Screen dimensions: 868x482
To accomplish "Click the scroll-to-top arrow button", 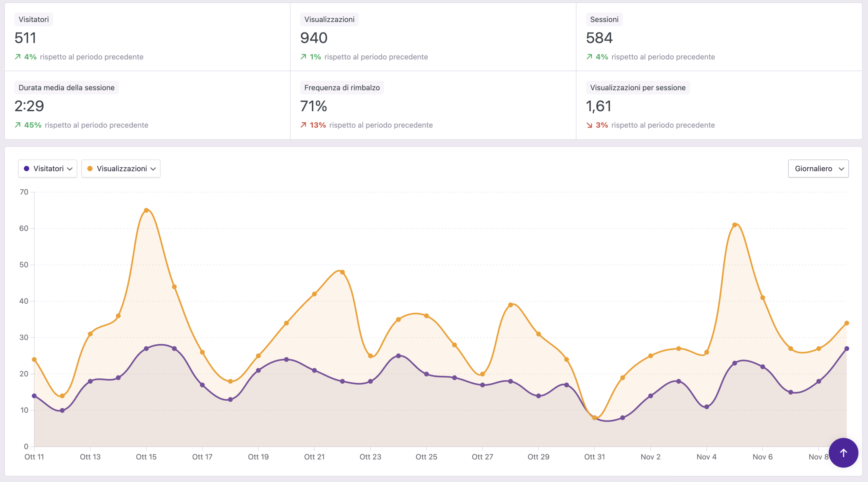I will [x=844, y=452].
